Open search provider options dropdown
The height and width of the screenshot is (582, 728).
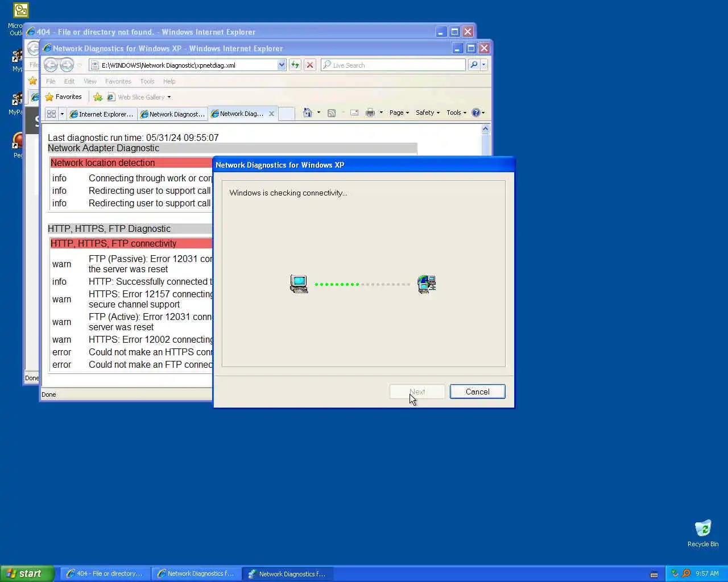click(x=484, y=65)
